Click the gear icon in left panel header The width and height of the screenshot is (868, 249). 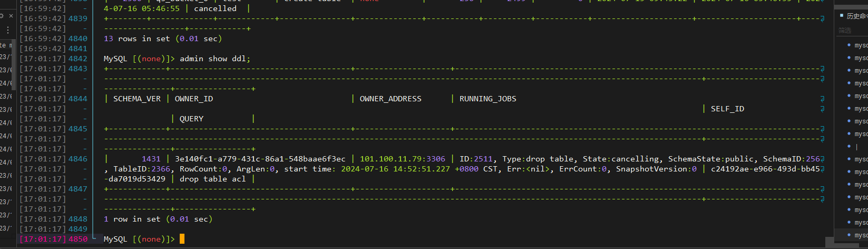[2, 16]
